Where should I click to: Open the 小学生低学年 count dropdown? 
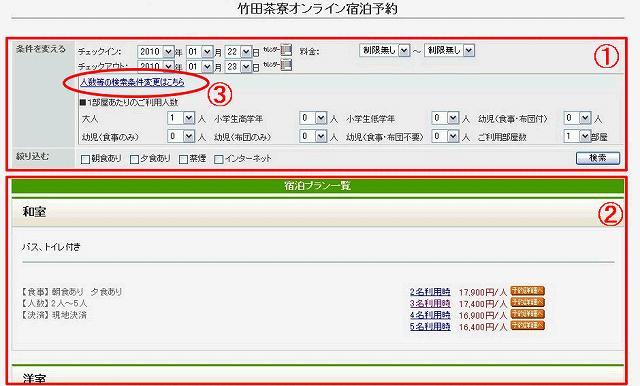click(445, 118)
